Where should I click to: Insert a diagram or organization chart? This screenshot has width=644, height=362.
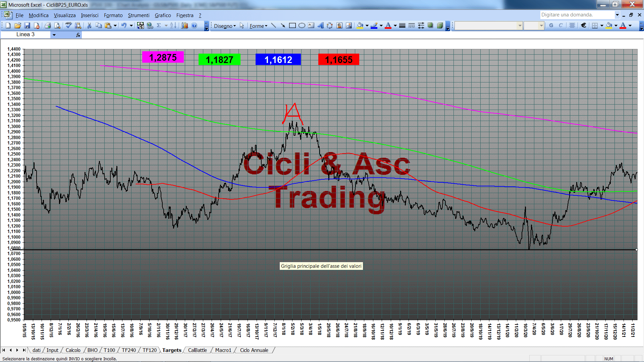330,25
